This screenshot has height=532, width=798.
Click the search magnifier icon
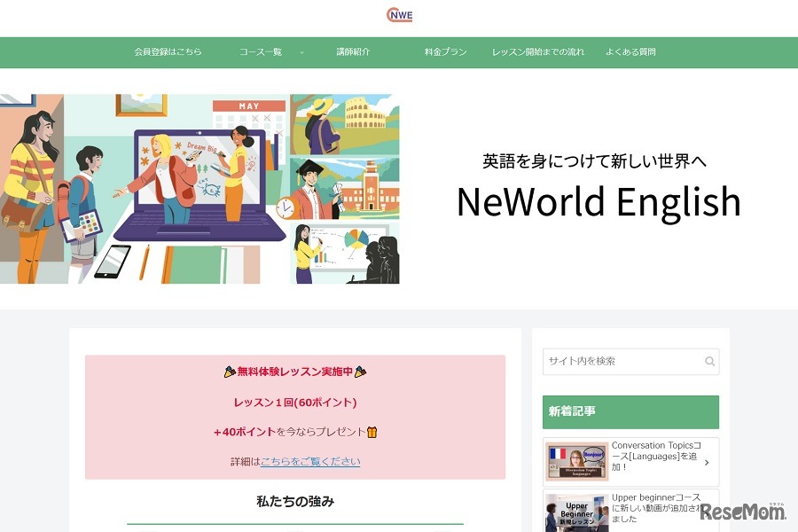[709, 361]
